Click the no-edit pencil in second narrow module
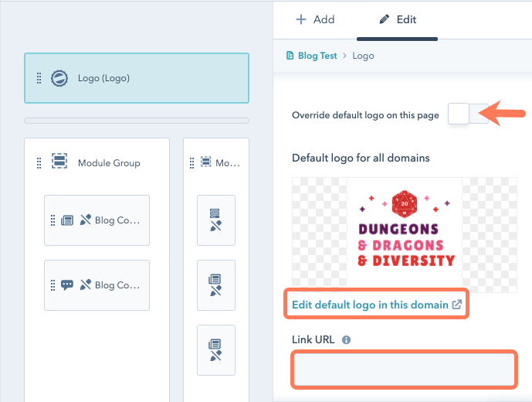Screen dimensions: 532x402 point(215,291)
